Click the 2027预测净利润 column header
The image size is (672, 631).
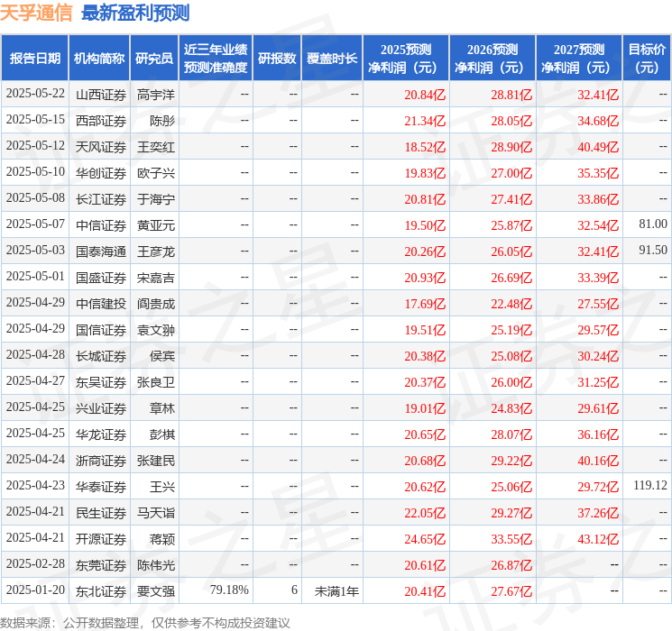pos(579,59)
